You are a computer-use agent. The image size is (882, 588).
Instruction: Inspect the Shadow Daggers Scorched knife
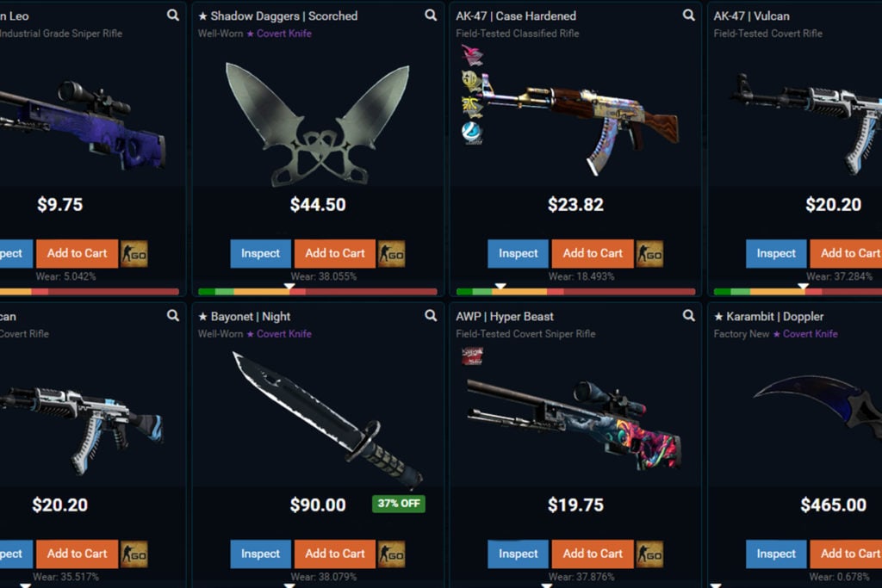(x=260, y=253)
